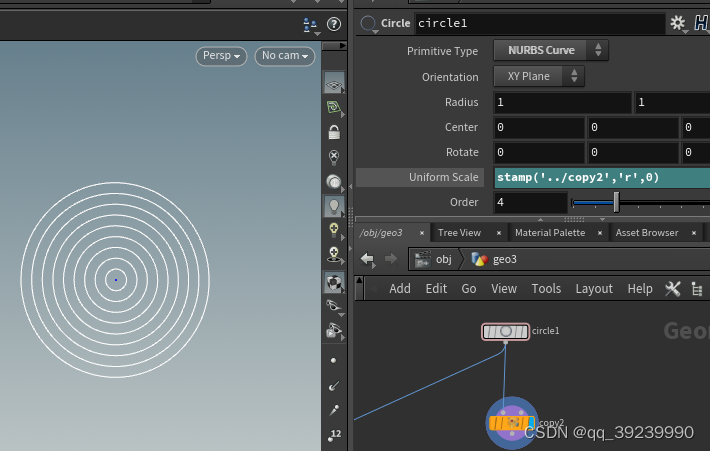Open the Add menu
710x451 pixels.
[400, 289]
